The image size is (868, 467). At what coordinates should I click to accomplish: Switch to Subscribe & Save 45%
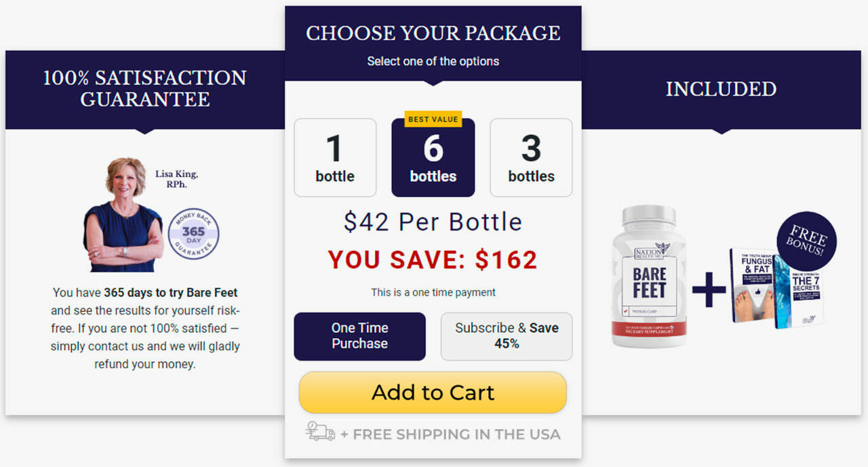coord(507,336)
